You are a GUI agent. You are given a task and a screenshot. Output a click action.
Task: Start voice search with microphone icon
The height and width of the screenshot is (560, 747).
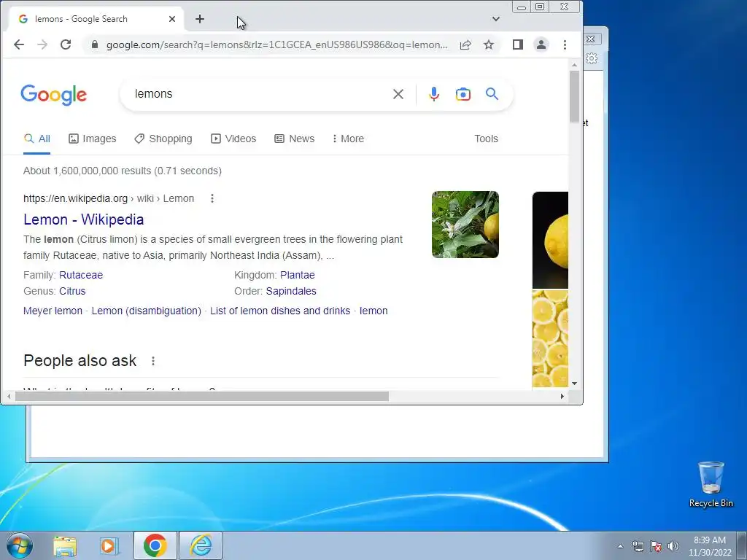433,94
